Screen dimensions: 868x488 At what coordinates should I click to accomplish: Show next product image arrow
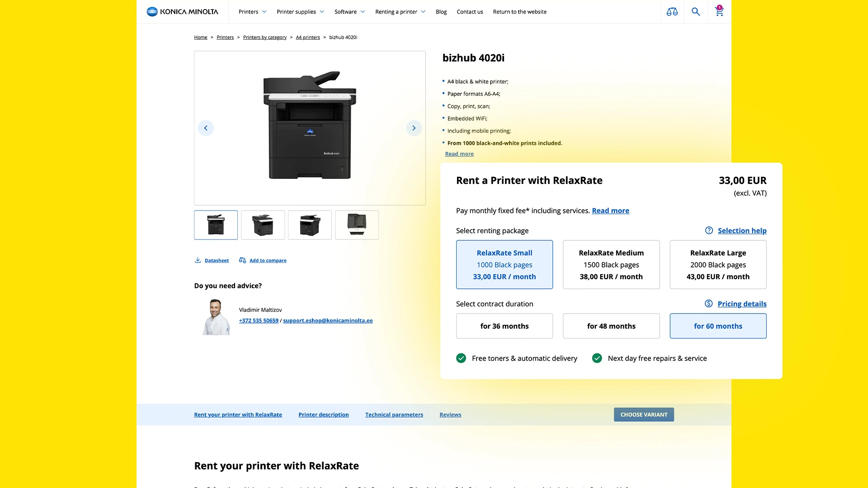point(414,128)
